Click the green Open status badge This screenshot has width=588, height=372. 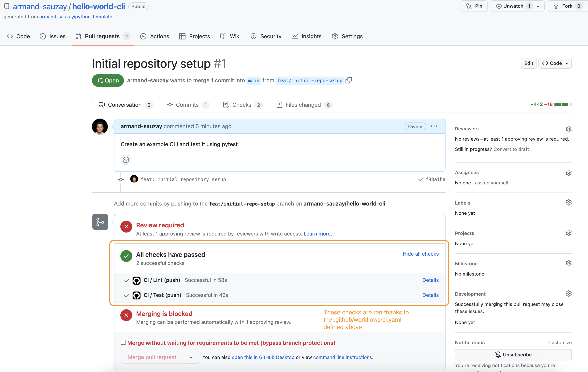108,80
